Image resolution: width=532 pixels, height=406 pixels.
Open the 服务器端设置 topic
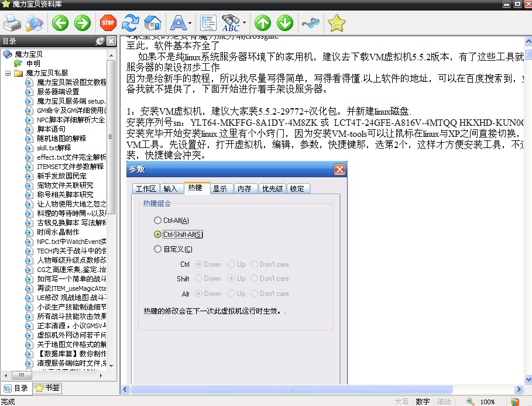(x=58, y=92)
